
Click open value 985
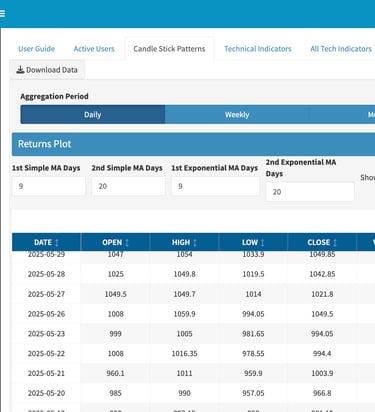pos(115,393)
